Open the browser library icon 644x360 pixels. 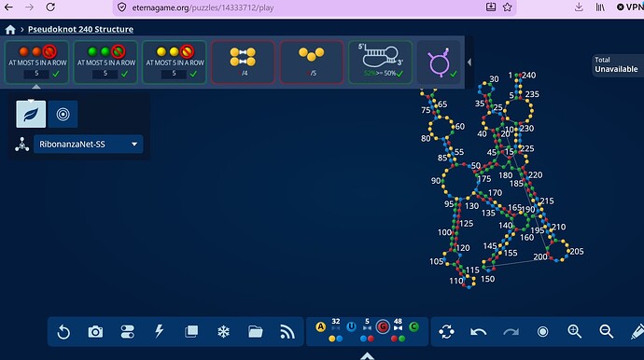coord(600,7)
